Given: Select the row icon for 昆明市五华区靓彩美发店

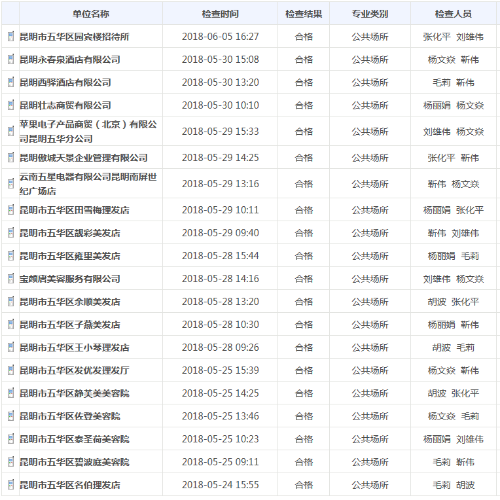Looking at the screenshot, I should pyautogui.click(x=11, y=232).
